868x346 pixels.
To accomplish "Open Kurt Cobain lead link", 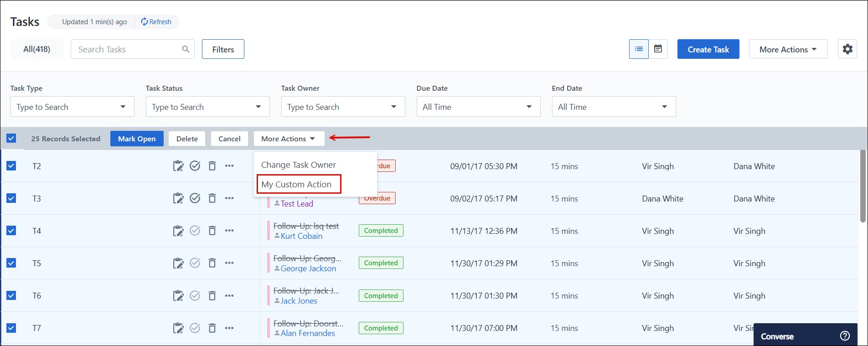I will tap(301, 236).
